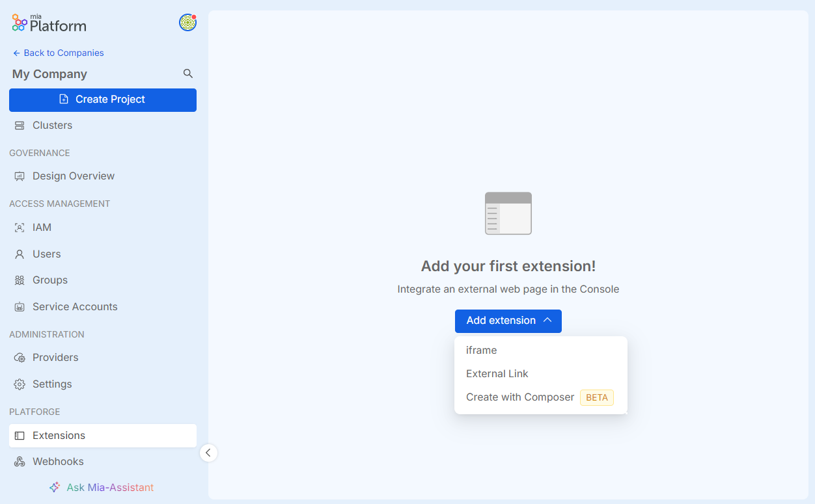Collapse the left sidebar with the chevron
The width and height of the screenshot is (815, 504).
208,452
